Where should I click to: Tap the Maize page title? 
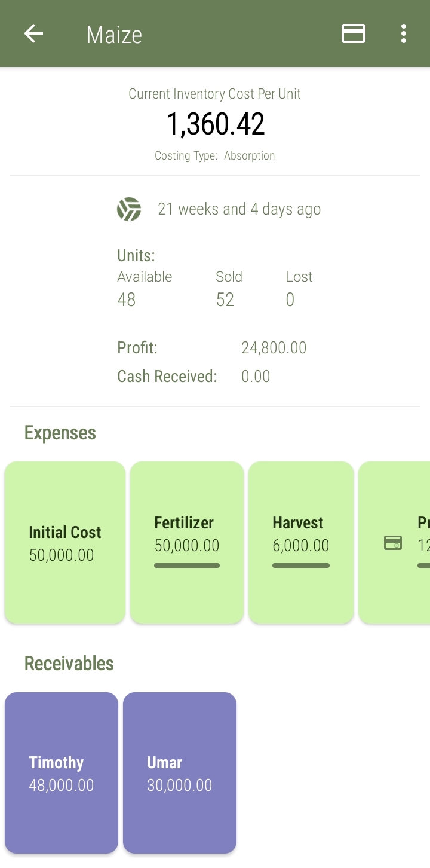[114, 35]
